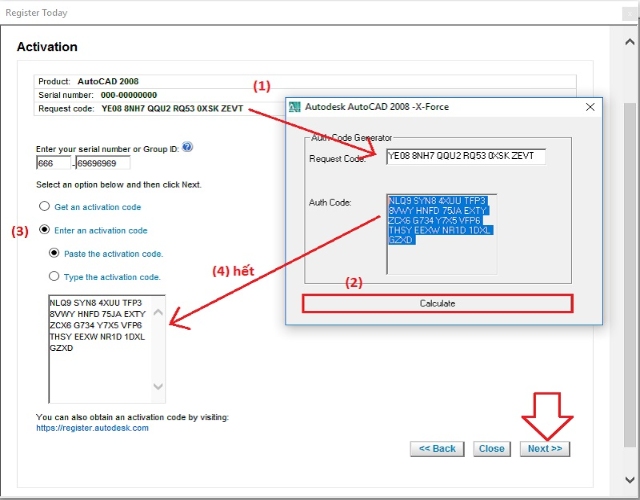640x500 pixels.
Task: Select the Enter an activation code radio button
Action: (x=44, y=229)
